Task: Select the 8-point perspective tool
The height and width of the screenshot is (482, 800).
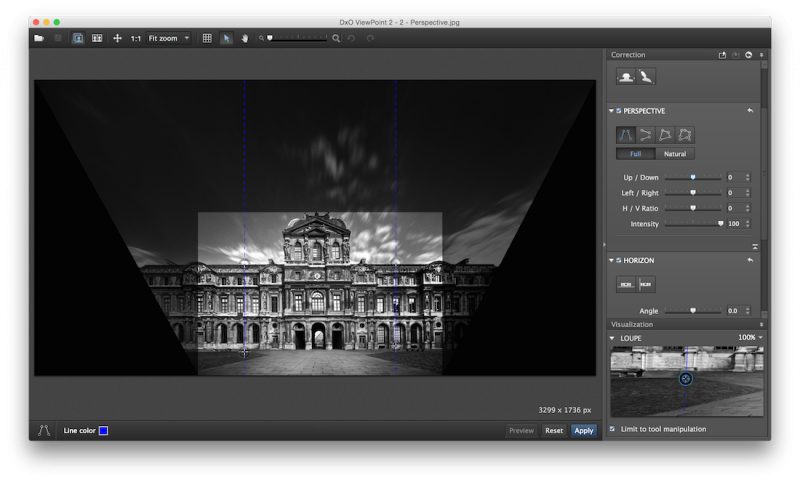Action: click(685, 134)
